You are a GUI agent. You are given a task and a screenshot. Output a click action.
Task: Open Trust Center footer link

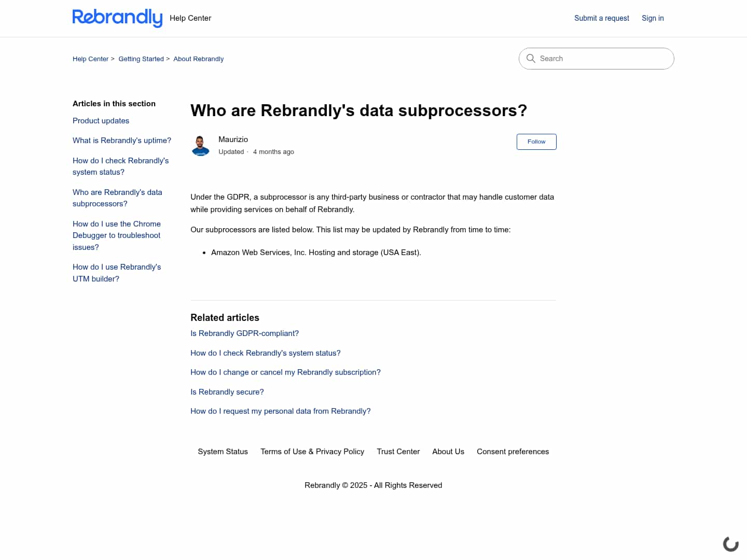[398, 452]
